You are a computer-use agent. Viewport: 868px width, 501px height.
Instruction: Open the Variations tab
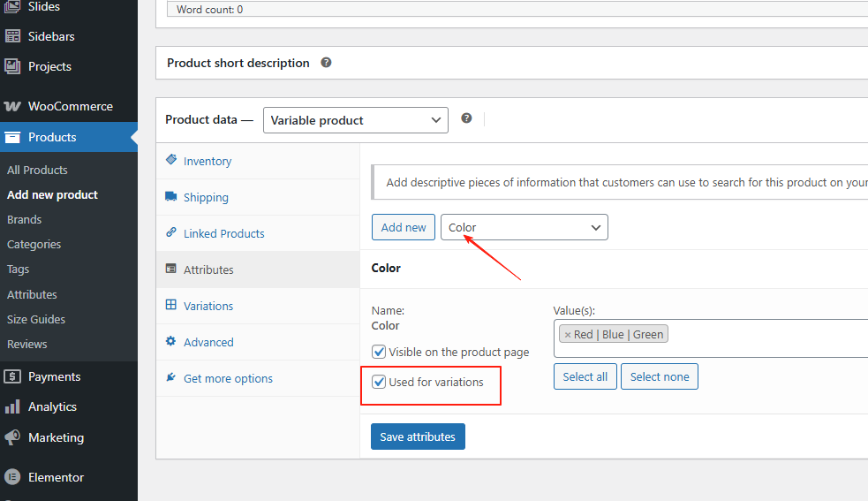pyautogui.click(x=258, y=306)
